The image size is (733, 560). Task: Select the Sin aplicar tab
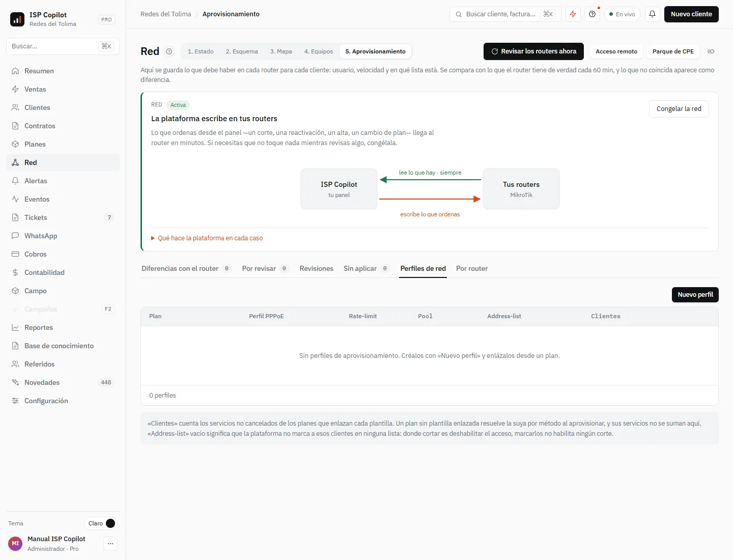point(366,268)
